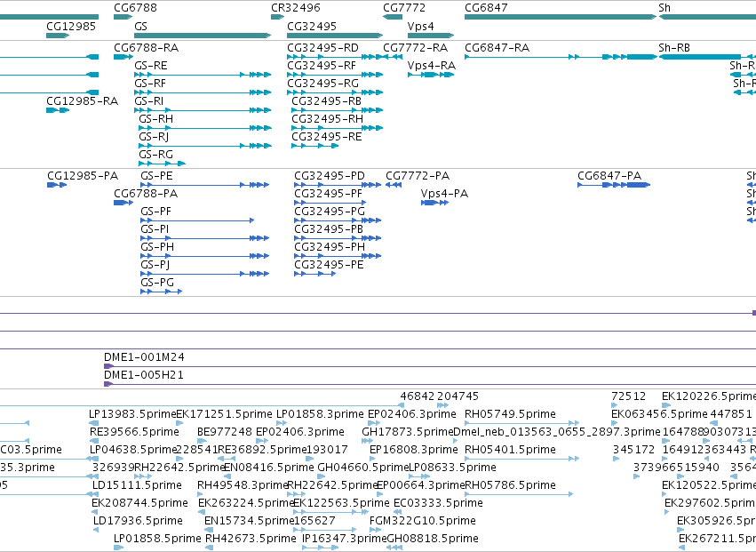
Task: Click transcript CG7772-RA label
Action: coord(415,48)
